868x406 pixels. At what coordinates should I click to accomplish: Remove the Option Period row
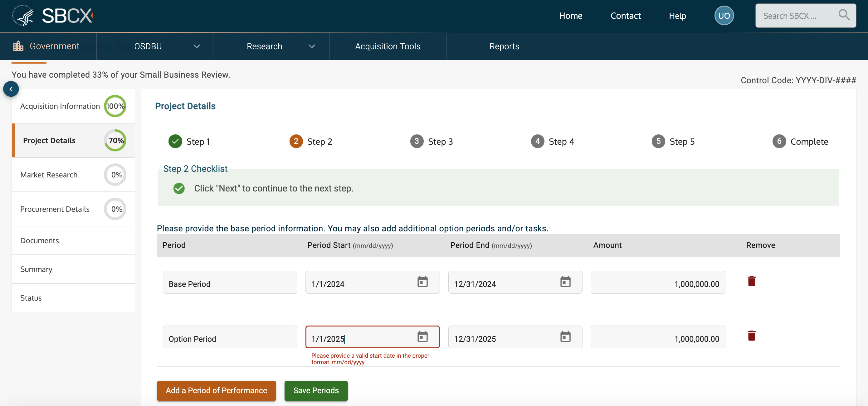tap(751, 336)
